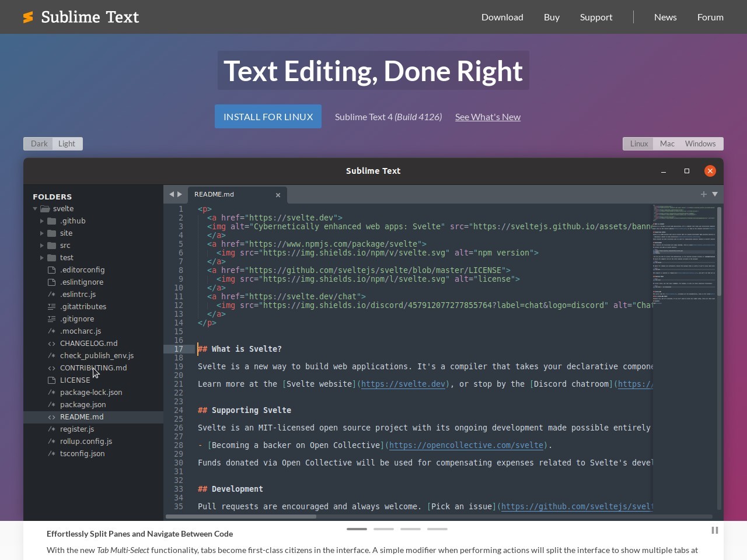
Task: Switch the window preview to Mac
Action: (x=667, y=143)
